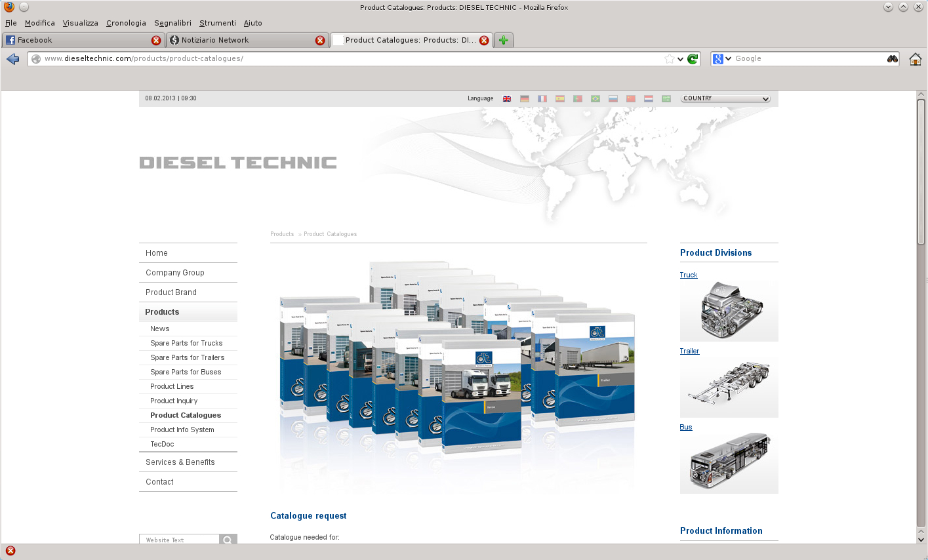Select the Dutch flag language

649,98
